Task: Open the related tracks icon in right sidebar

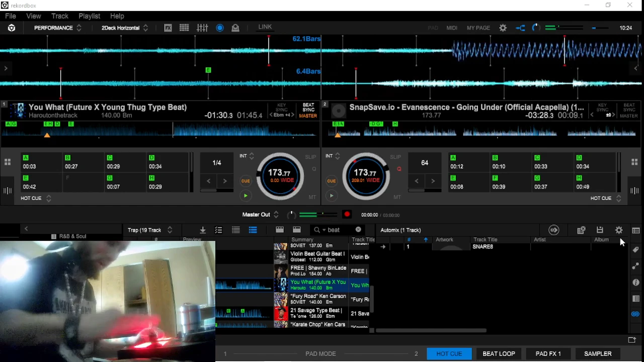Action: point(636,266)
